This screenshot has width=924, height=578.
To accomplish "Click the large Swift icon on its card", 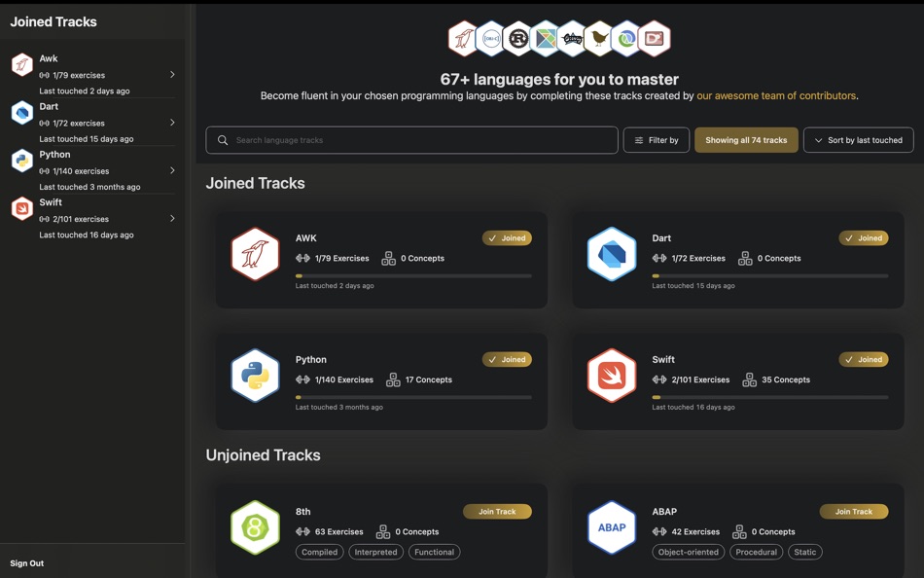I will pyautogui.click(x=612, y=376).
